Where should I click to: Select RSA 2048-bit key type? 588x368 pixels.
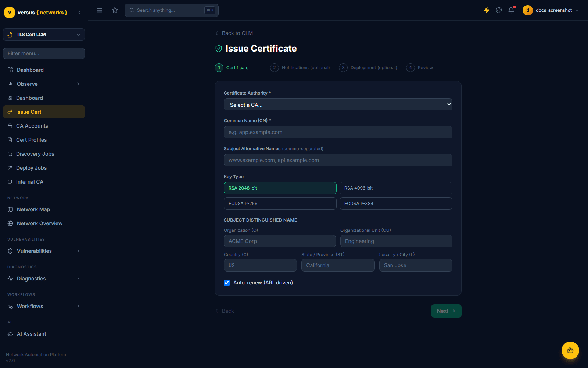pos(280,188)
